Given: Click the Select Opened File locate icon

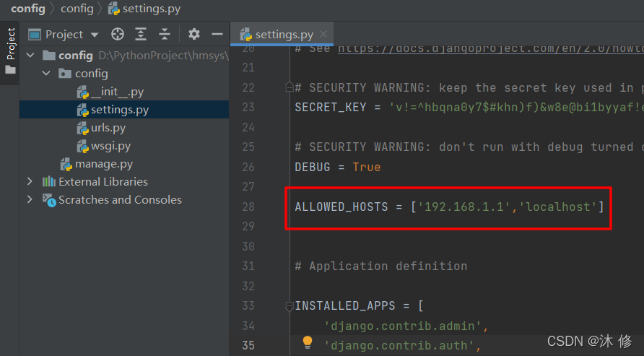Looking at the screenshot, I should click(x=118, y=34).
